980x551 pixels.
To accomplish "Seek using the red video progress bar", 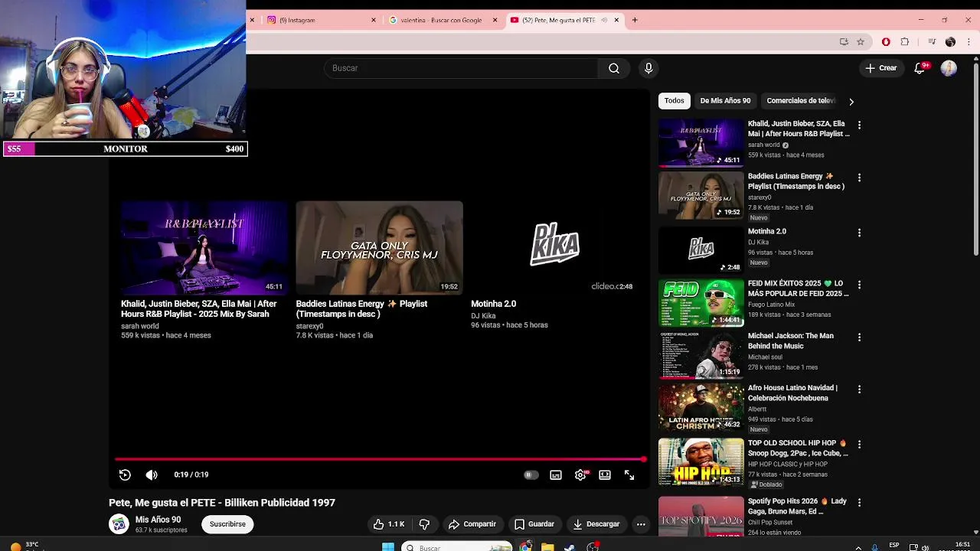I will (x=381, y=459).
